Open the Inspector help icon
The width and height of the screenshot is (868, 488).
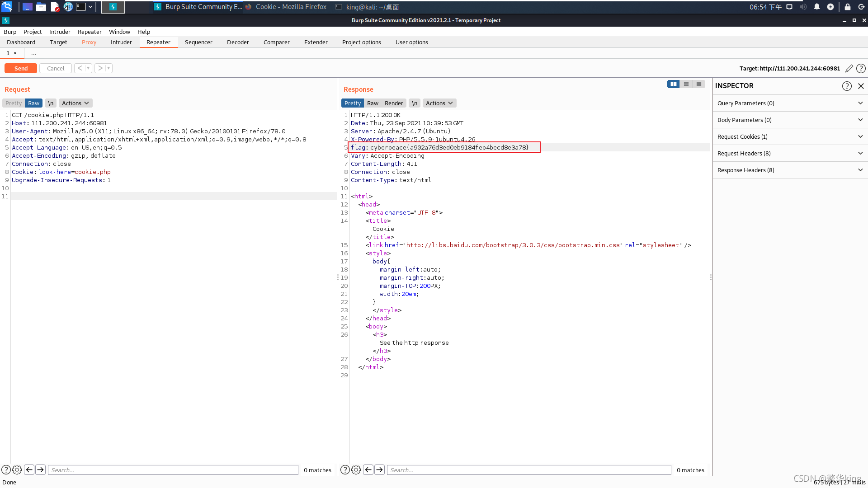(x=847, y=86)
